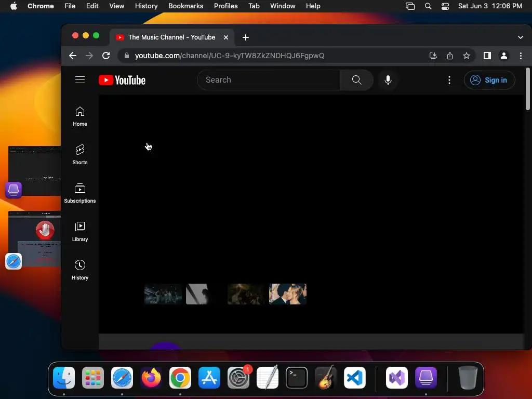Screen dimensions: 532x399
Task: Switch to the Stage Manager window with purple app icon
Action: (34, 170)
